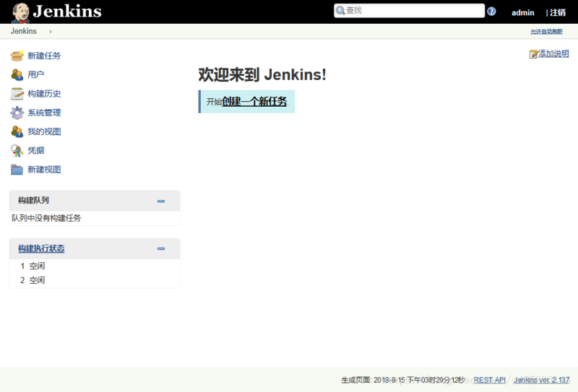
Task: Click the 队列中没有构建任务 text
Action: click(x=46, y=218)
